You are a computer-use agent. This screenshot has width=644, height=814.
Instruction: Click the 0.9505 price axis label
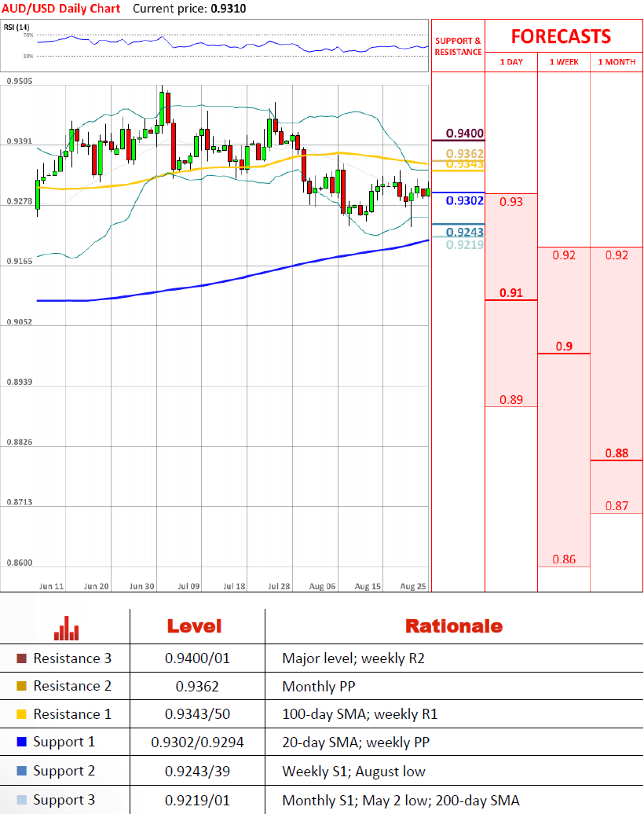click(x=19, y=81)
